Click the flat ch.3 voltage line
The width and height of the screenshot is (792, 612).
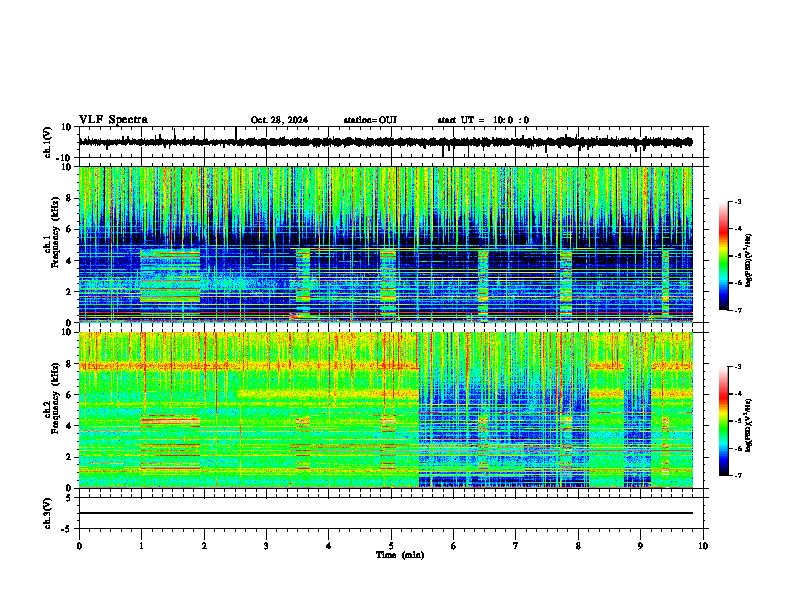coord(386,513)
